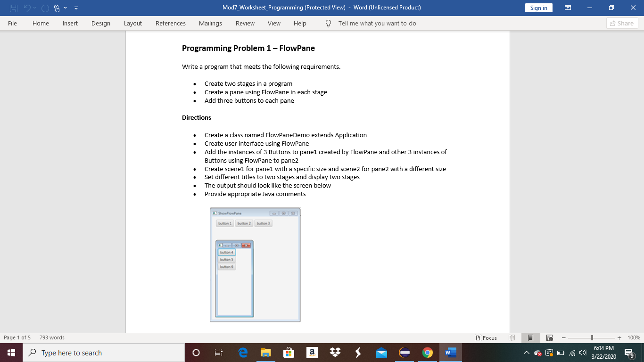
Task: Click the Tell me what you want to do box
Action: pyautogui.click(x=377, y=23)
